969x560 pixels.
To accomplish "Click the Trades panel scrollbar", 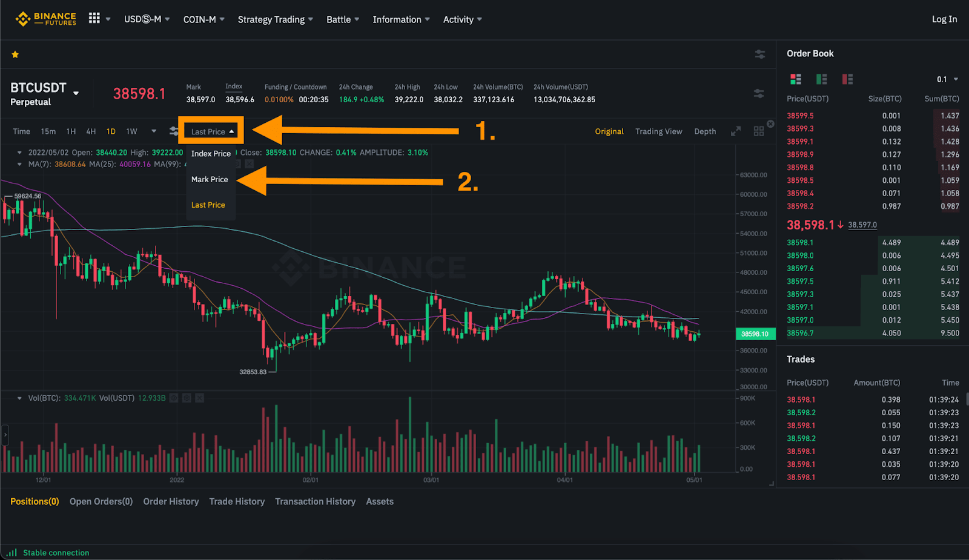I will click(967, 399).
